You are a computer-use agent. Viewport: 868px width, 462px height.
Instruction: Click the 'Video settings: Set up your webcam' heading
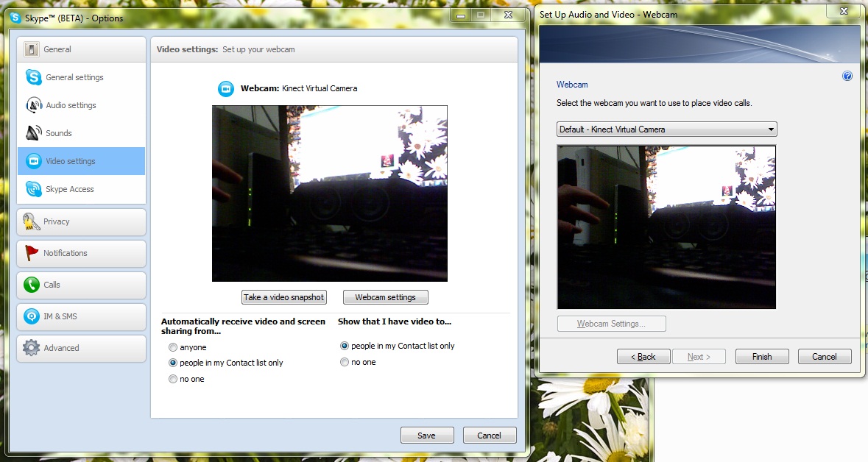225,49
